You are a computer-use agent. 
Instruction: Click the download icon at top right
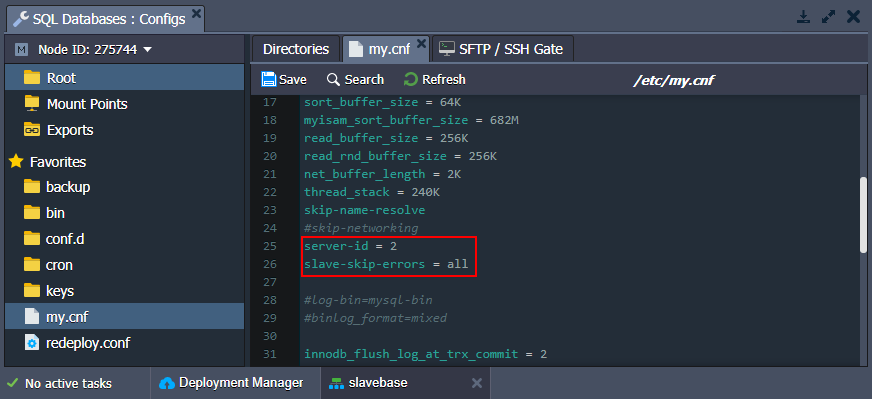(804, 17)
